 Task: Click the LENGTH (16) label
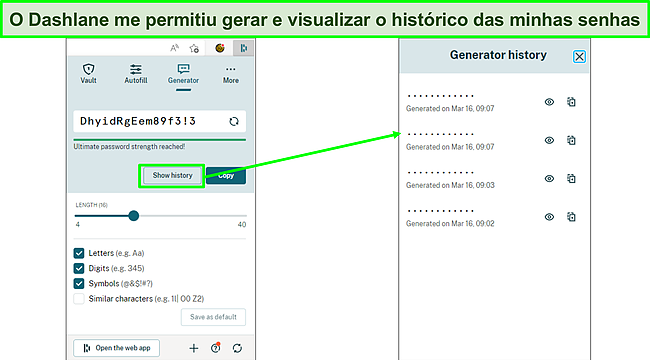pos(92,205)
